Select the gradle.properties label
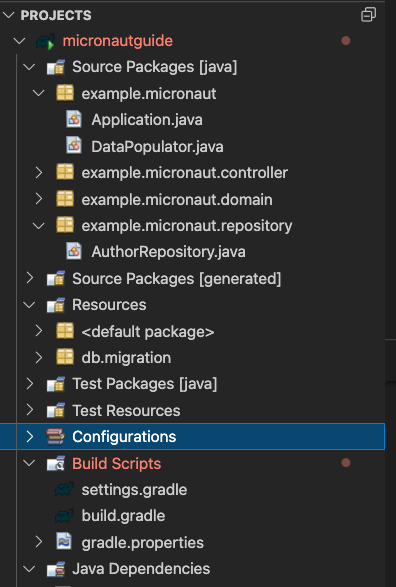 click(x=143, y=543)
